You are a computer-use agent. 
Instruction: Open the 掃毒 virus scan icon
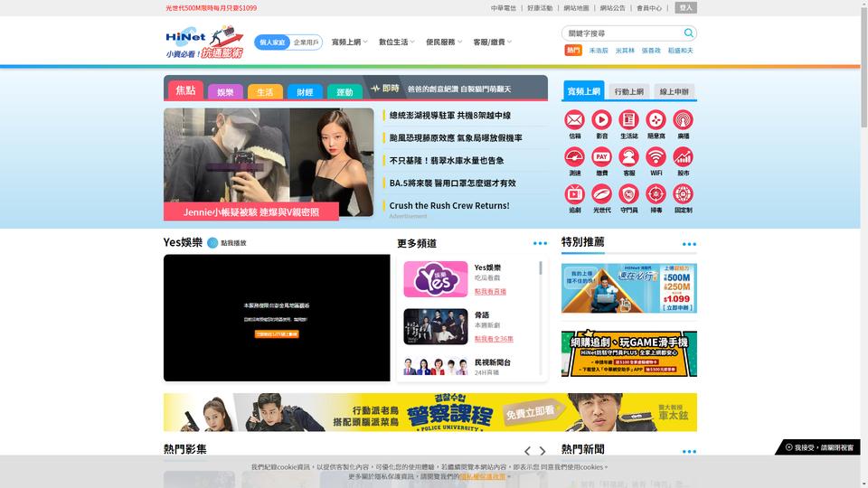coord(656,194)
